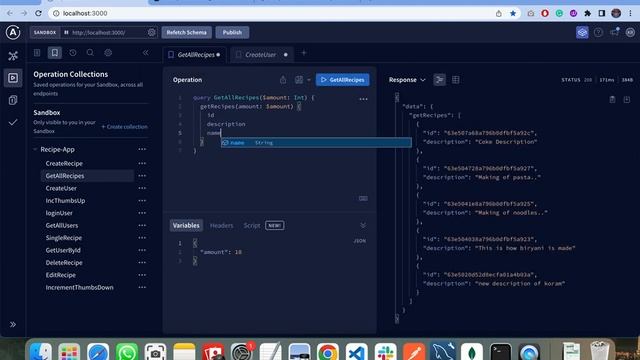Bookmark this page star icon
The height and width of the screenshot is (360, 640).
(x=513, y=13)
